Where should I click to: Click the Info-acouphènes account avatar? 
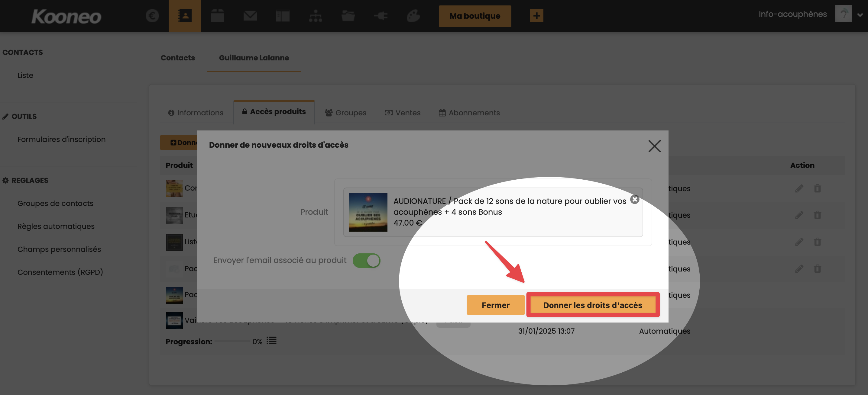coord(844,14)
